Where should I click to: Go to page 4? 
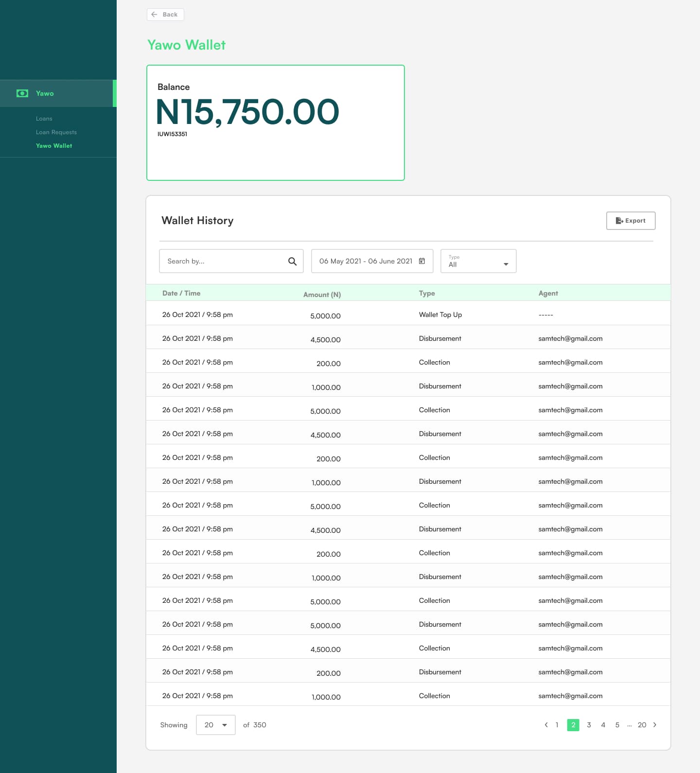(x=603, y=725)
